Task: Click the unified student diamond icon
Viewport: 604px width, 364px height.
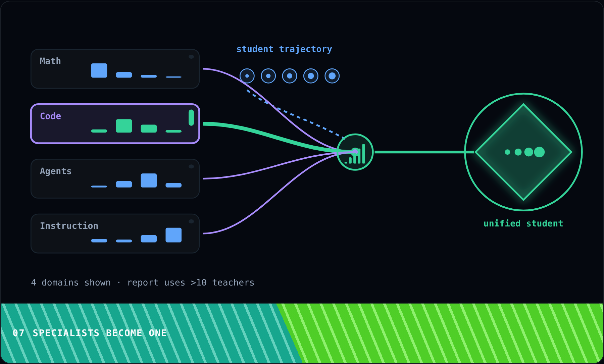Action: pos(523,152)
